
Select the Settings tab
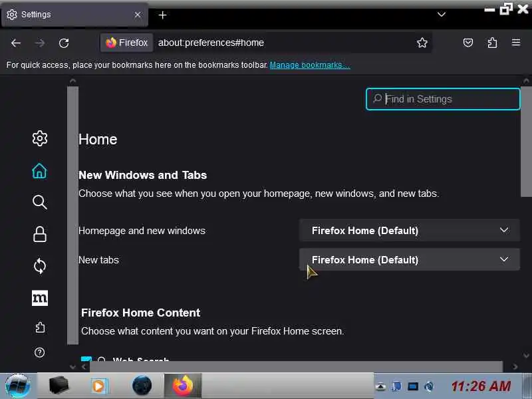point(74,15)
